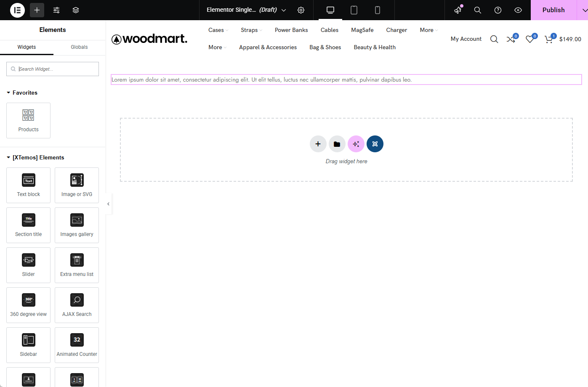Select the Text block widget

point(28,185)
